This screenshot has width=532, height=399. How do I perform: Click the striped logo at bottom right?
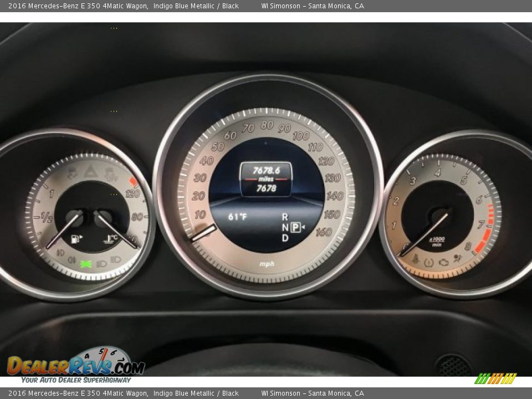coord(495,378)
